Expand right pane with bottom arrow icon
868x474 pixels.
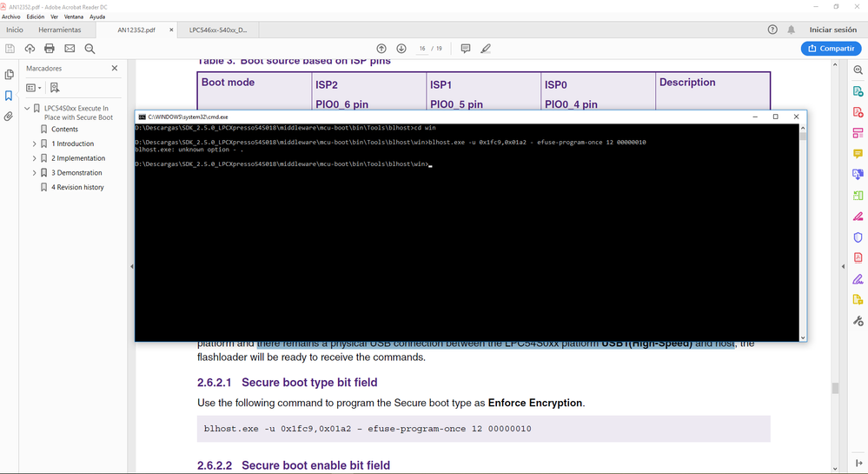click(x=858, y=463)
